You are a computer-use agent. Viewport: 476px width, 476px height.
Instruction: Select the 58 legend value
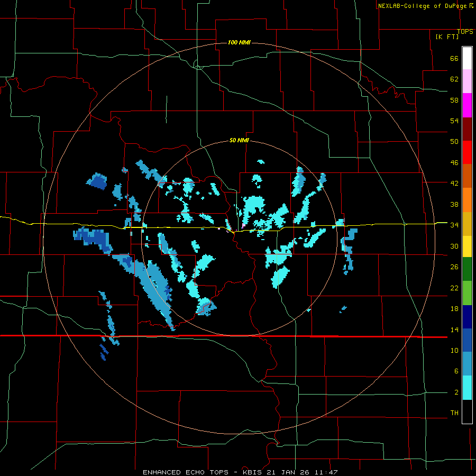[454, 100]
